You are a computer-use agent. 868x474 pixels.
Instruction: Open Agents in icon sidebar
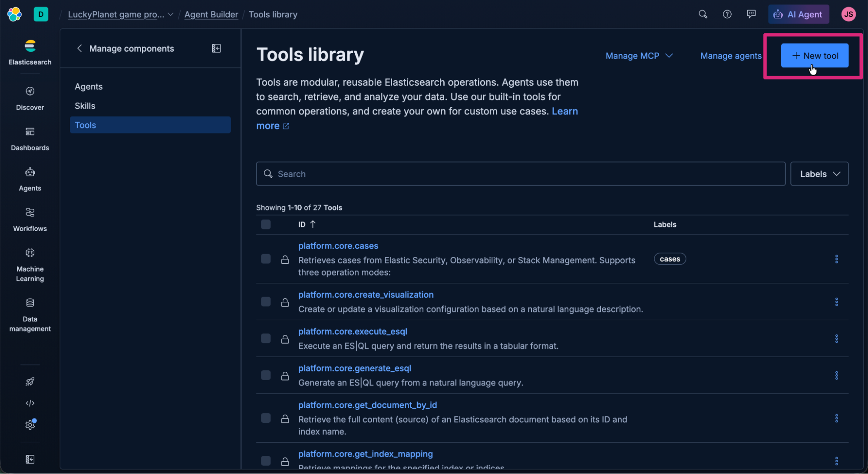click(x=30, y=179)
